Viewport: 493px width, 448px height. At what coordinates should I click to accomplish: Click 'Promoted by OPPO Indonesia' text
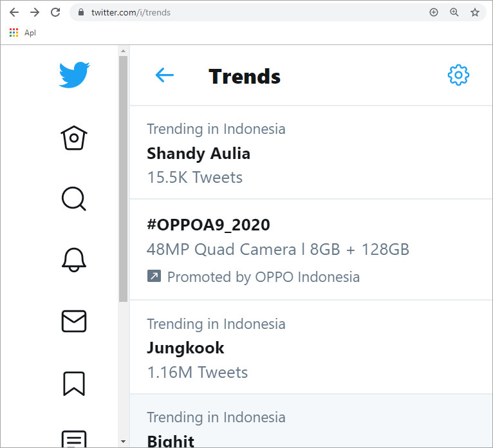[263, 277]
